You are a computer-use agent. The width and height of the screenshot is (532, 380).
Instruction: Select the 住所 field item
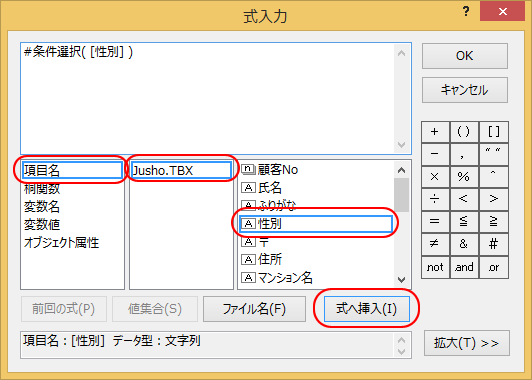coord(316,260)
